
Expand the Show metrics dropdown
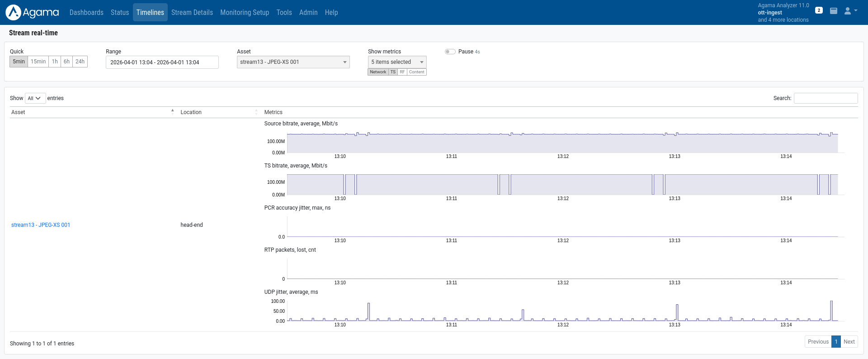tap(397, 62)
